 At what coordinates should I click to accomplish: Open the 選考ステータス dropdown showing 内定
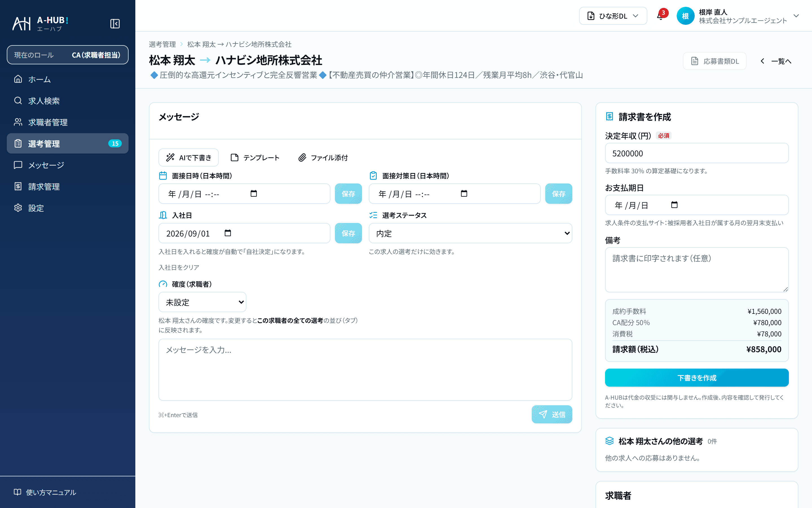pyautogui.click(x=470, y=233)
